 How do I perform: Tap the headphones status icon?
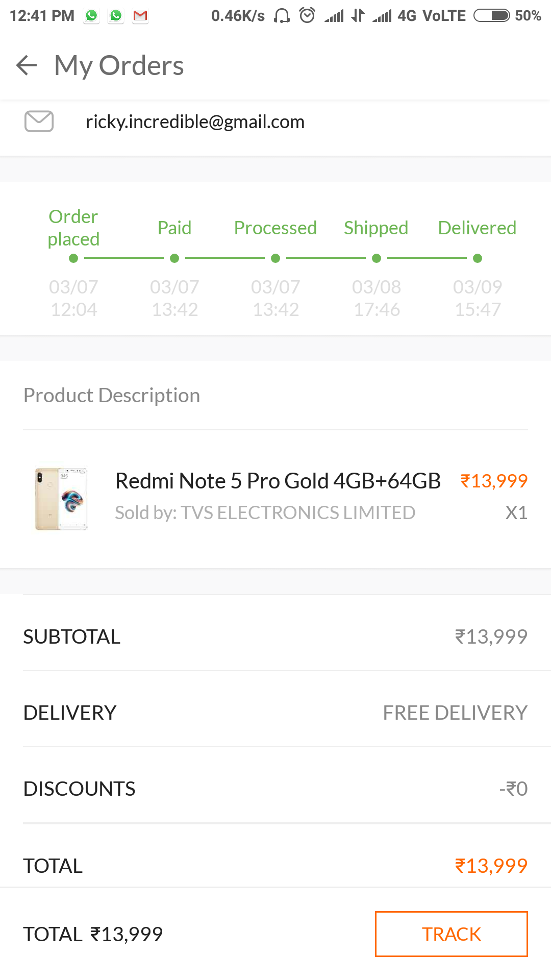pyautogui.click(x=282, y=16)
